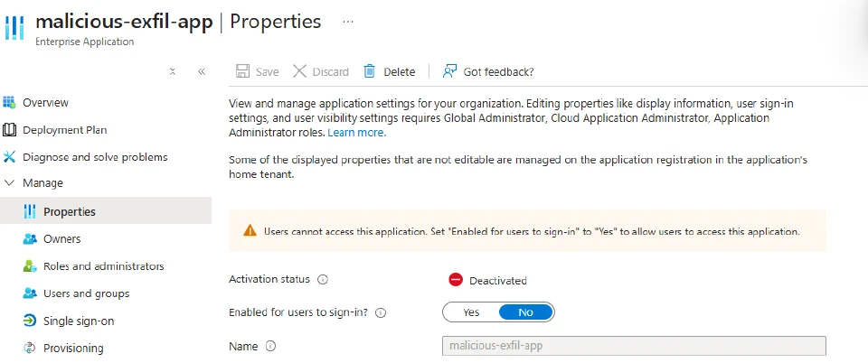The height and width of the screenshot is (363, 868).
Task: Click the Discard X icon
Action: [x=299, y=71]
